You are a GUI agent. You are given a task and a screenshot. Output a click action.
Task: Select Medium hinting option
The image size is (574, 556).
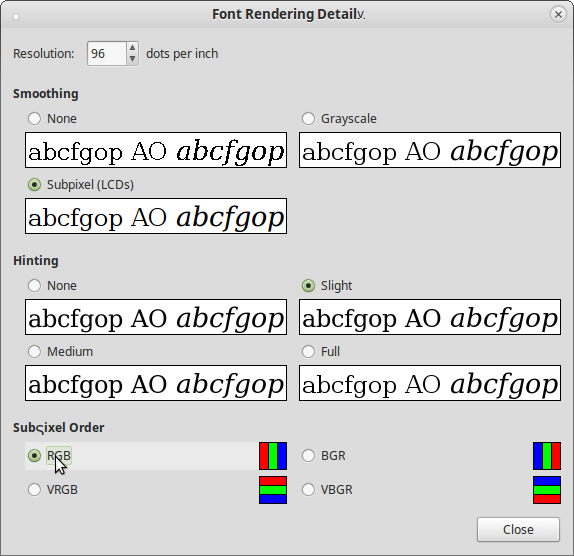click(34, 351)
